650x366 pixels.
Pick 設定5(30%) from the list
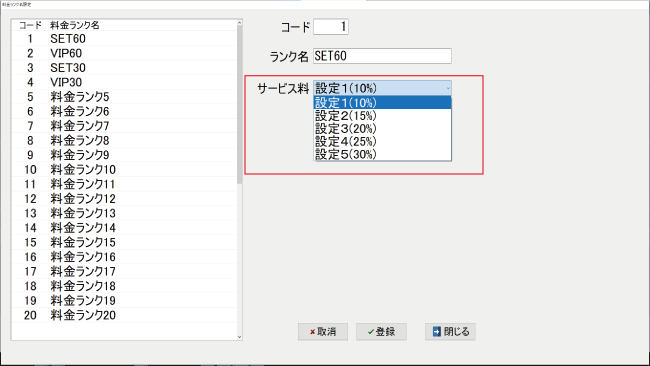coord(382,154)
